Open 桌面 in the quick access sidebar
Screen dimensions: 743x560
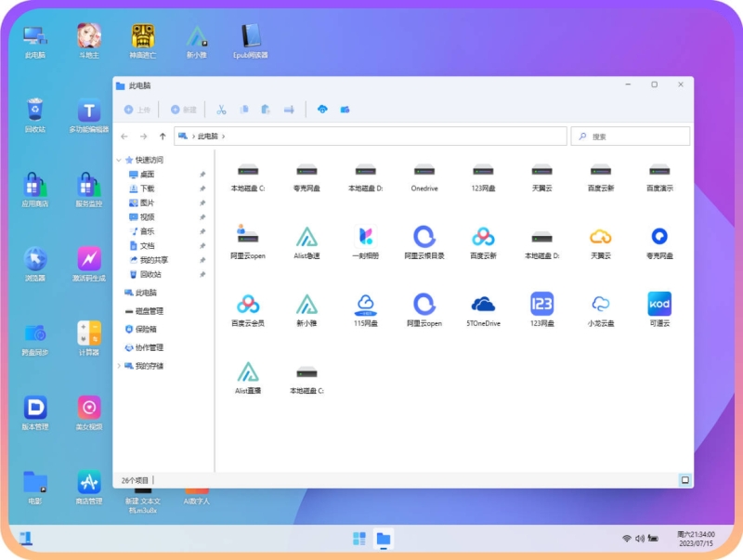click(x=142, y=175)
